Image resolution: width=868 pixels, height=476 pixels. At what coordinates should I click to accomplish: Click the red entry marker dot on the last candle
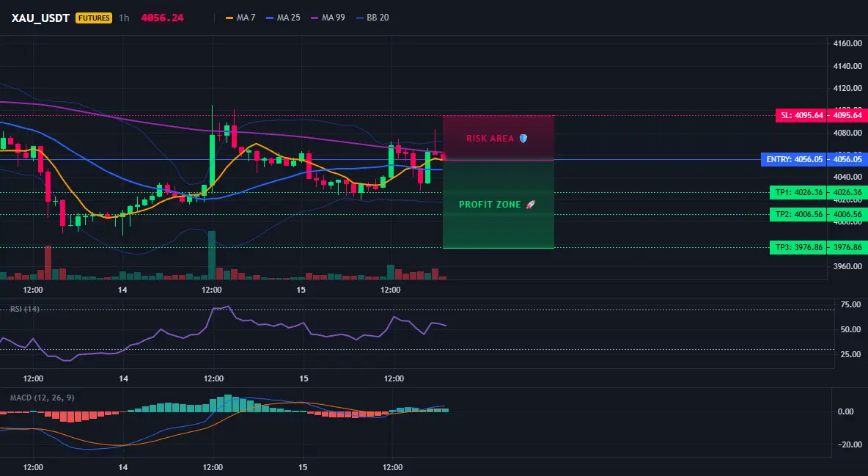443,157
